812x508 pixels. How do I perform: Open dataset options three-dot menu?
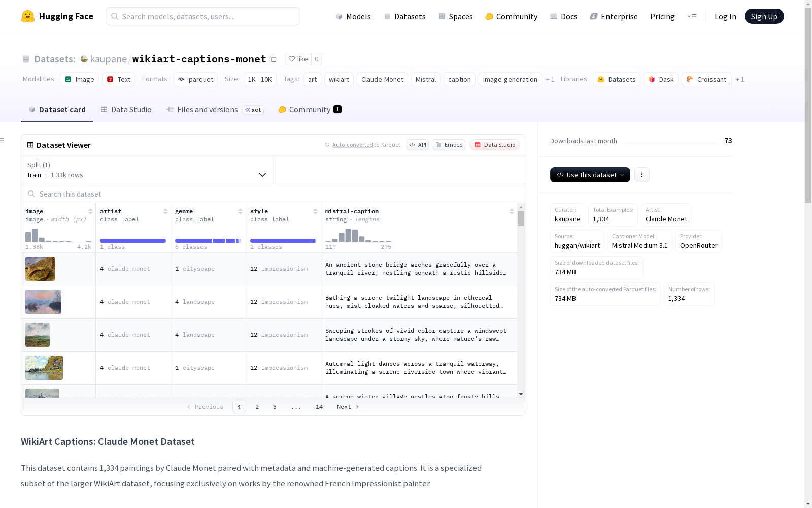coord(642,175)
